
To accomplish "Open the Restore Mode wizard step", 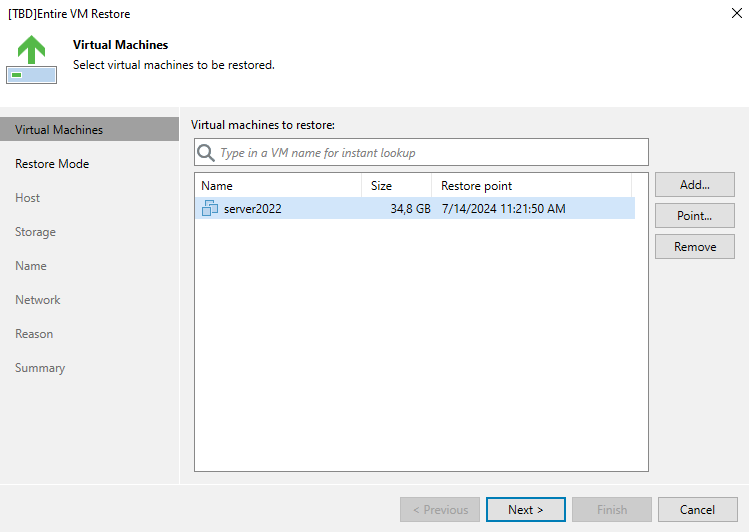I will coord(52,164).
